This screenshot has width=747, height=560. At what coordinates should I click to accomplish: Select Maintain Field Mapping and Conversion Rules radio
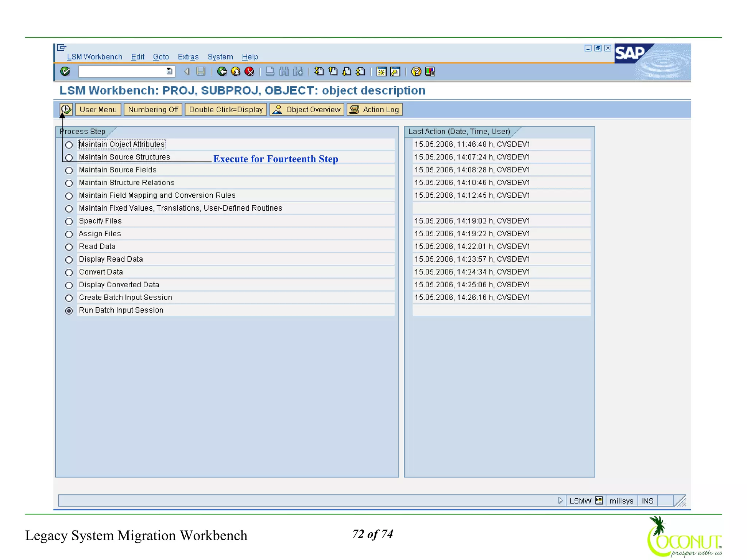[x=69, y=196]
